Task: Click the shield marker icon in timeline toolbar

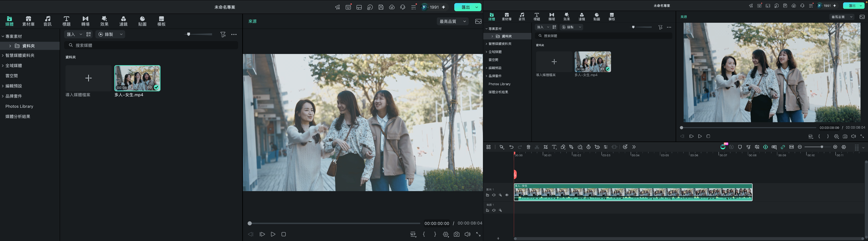Action: [740, 147]
